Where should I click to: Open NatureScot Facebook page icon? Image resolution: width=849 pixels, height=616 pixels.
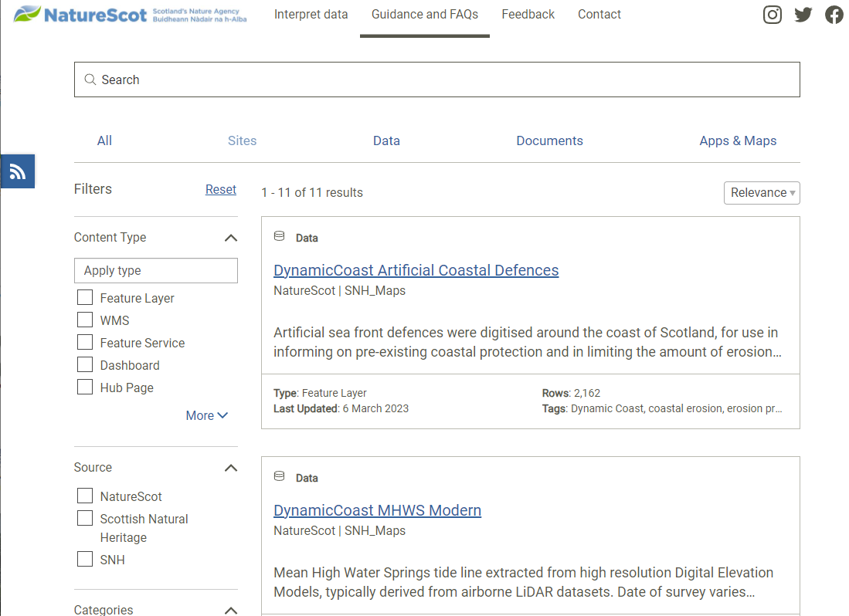click(x=834, y=15)
